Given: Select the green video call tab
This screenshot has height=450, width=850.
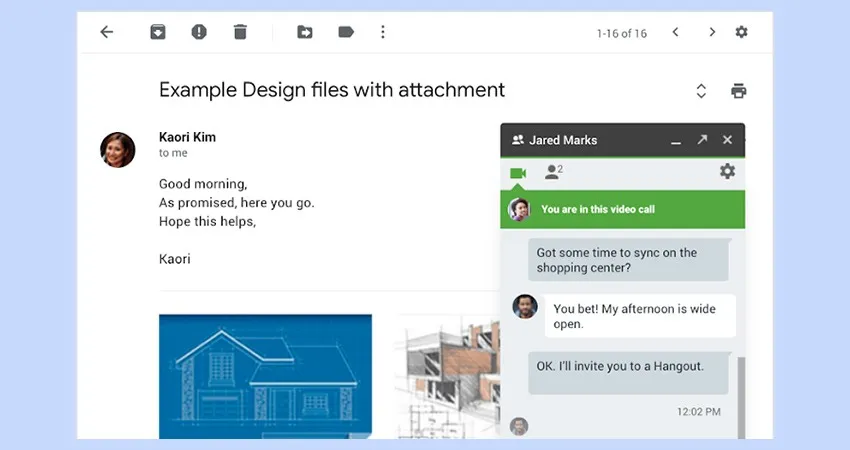Looking at the screenshot, I should click(x=518, y=173).
